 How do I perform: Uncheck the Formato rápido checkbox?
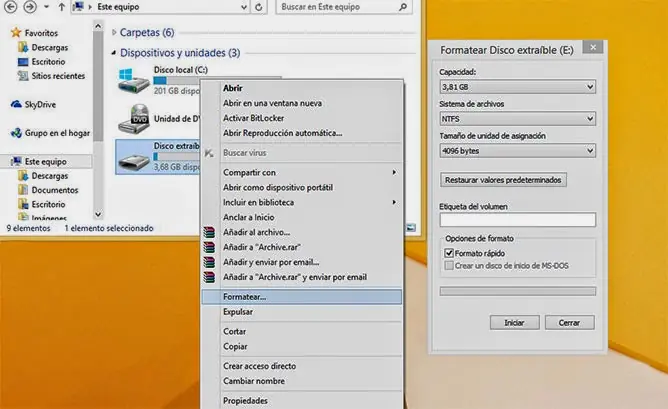pos(449,253)
